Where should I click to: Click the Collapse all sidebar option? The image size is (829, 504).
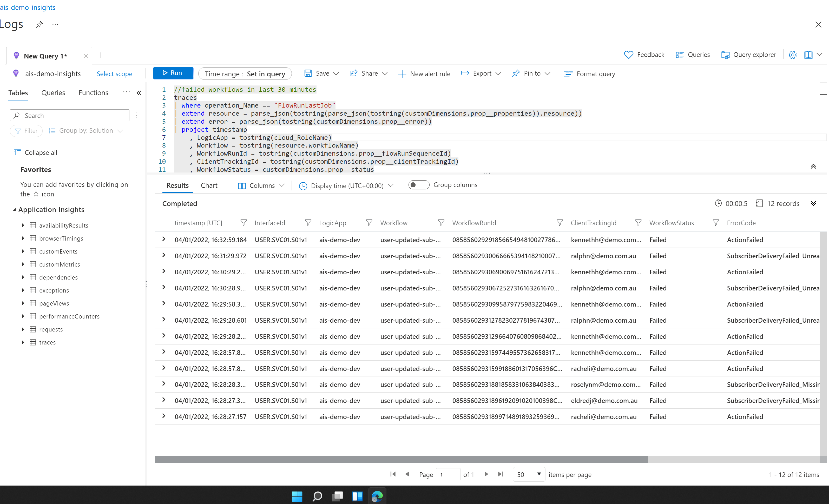[x=41, y=152]
